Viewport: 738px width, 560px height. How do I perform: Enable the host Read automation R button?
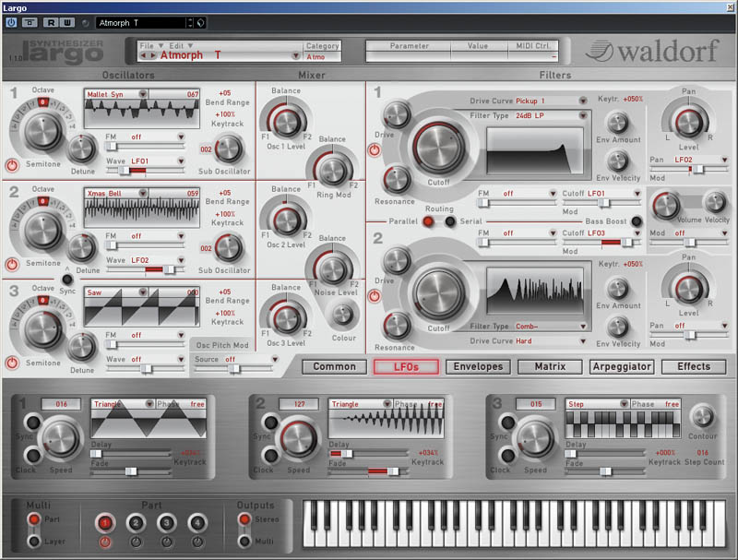[x=53, y=22]
